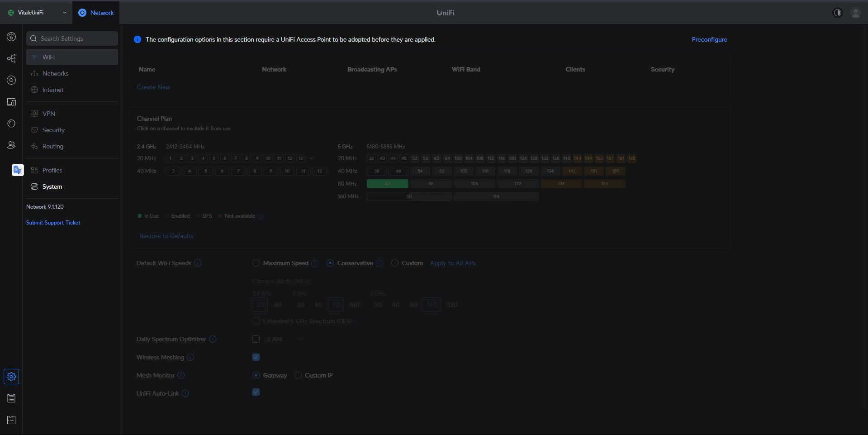Open the system log list icon

pyautogui.click(x=11, y=398)
